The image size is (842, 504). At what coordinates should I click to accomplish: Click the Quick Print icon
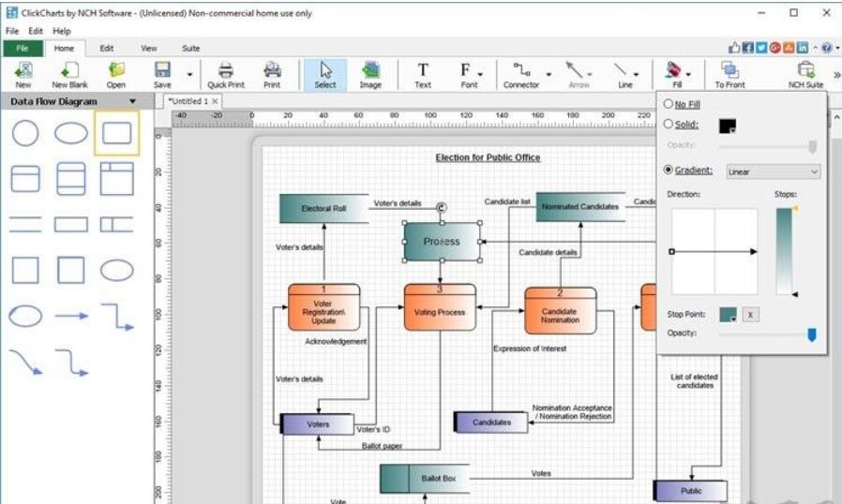pyautogui.click(x=226, y=75)
